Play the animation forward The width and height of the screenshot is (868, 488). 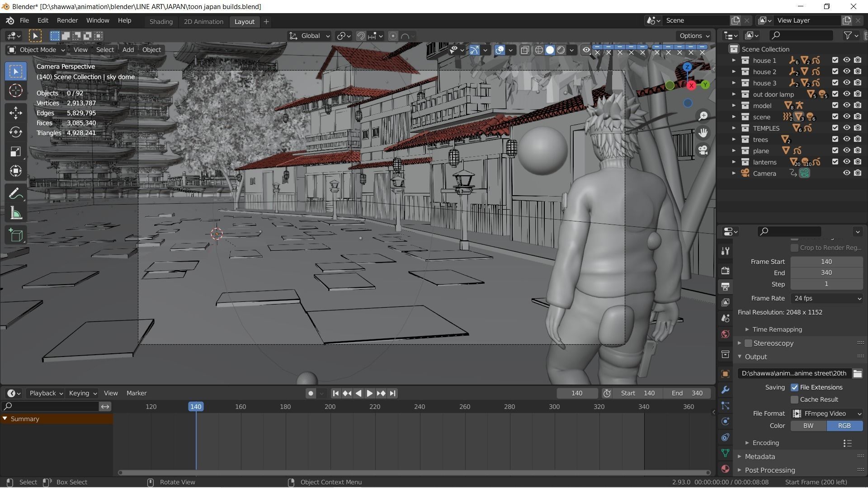369,394
